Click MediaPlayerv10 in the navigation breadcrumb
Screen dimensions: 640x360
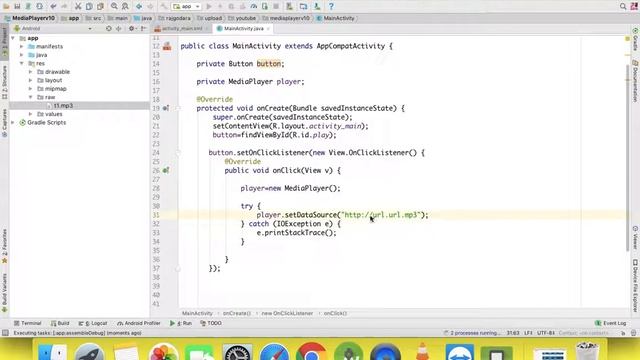(x=29, y=18)
